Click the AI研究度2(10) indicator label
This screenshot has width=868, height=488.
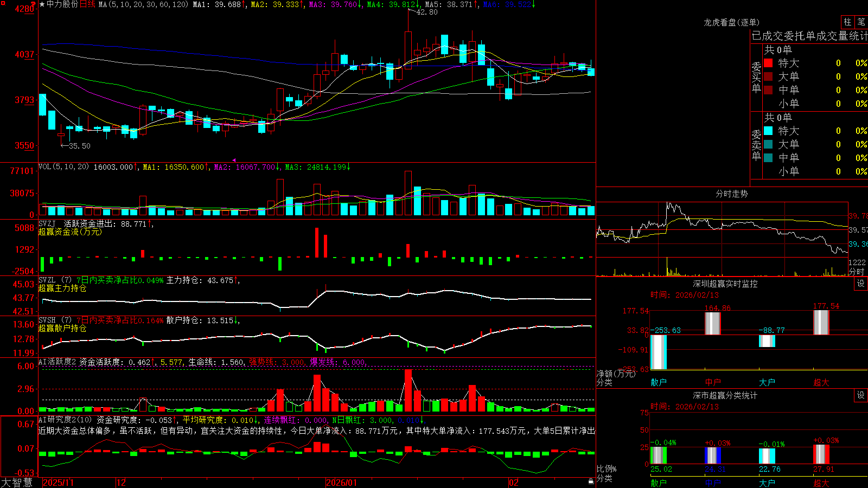(65, 420)
